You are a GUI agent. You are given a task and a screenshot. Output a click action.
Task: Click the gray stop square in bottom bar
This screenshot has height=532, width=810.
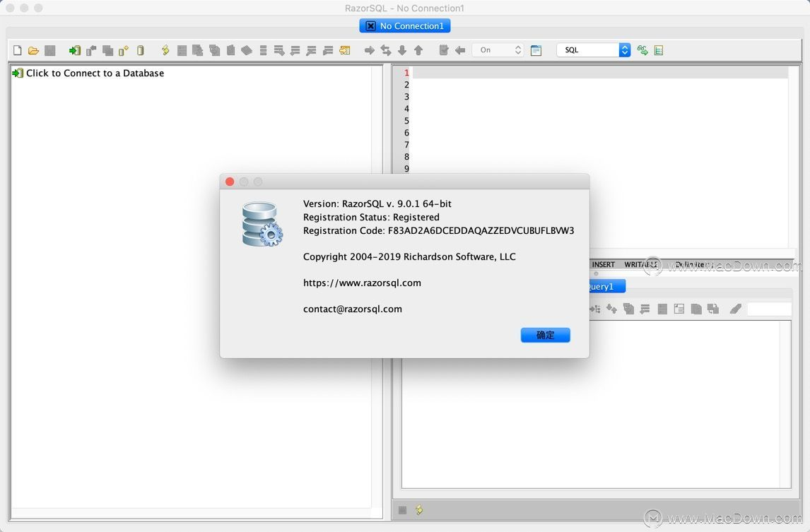pyautogui.click(x=402, y=510)
